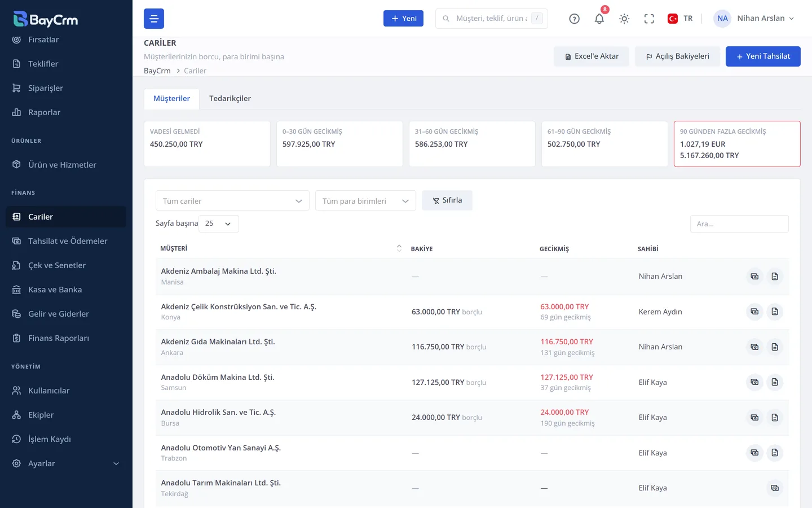The width and height of the screenshot is (812, 508).
Task: Open Ürün ve Hizmetler in sidebar
Action: tap(66, 165)
